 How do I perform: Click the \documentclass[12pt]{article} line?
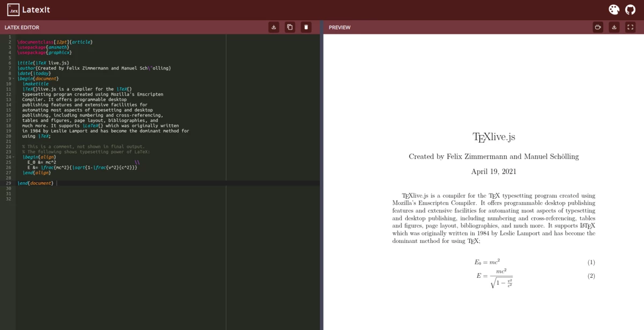[x=55, y=41]
